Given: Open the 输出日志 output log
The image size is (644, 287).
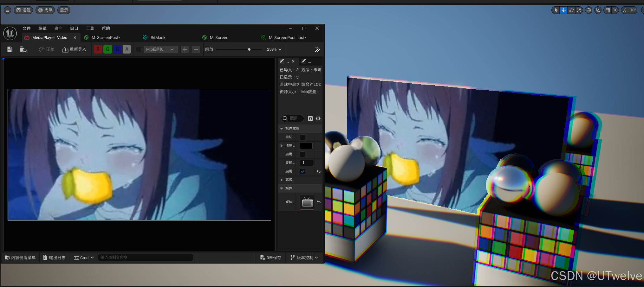Looking at the screenshot, I should tap(55, 258).
